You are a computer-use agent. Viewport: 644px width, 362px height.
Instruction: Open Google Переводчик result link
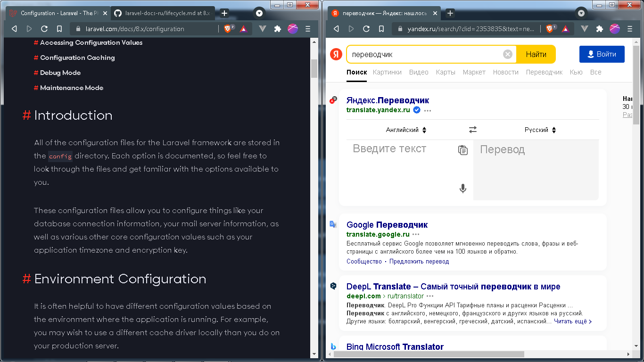pos(387,225)
